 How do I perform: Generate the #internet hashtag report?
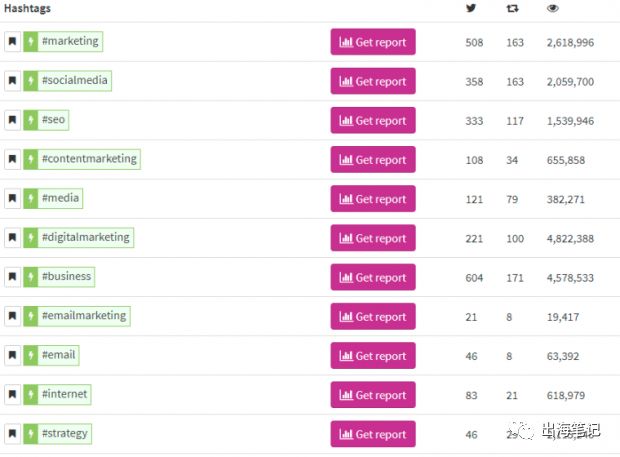373,395
